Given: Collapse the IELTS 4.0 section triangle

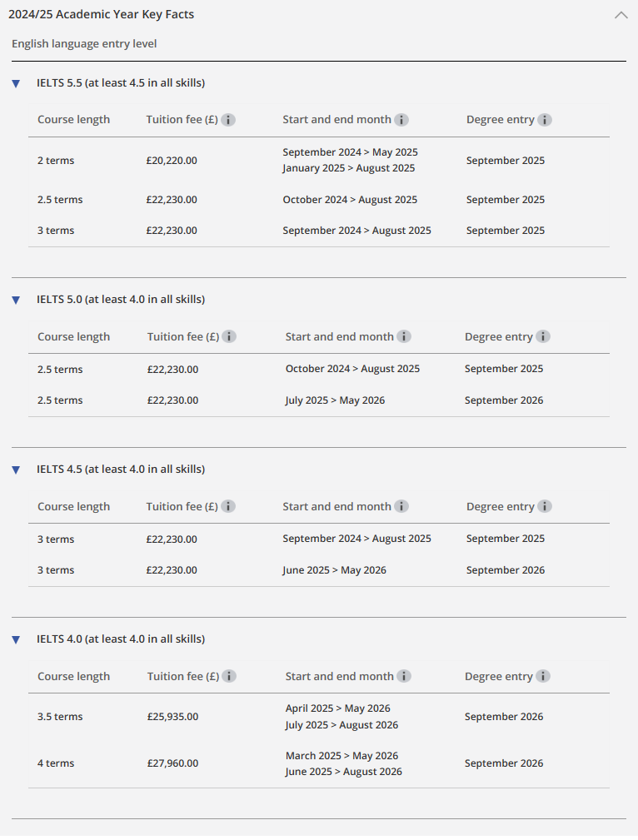Looking at the screenshot, I should tap(16, 639).
